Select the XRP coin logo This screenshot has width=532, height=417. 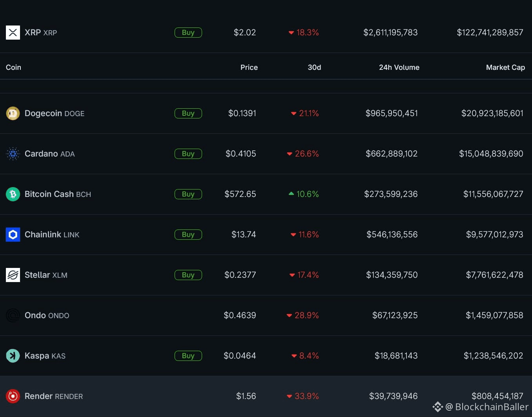pyautogui.click(x=13, y=33)
